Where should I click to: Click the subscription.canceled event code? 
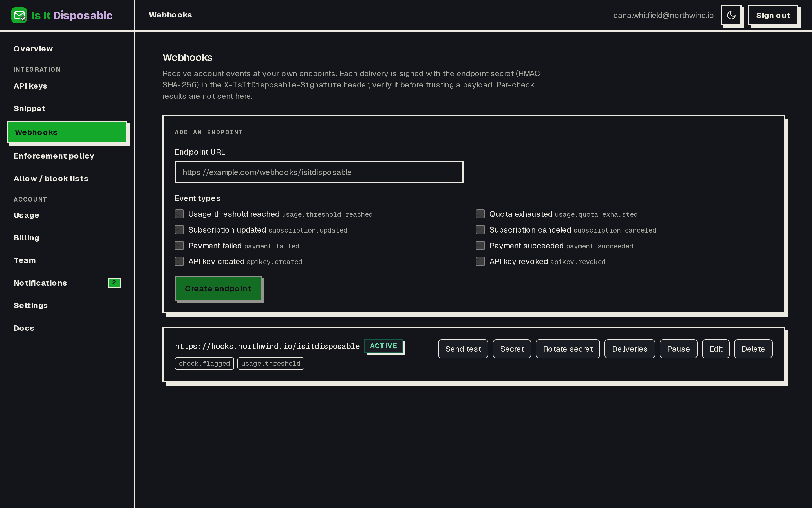[x=615, y=230]
